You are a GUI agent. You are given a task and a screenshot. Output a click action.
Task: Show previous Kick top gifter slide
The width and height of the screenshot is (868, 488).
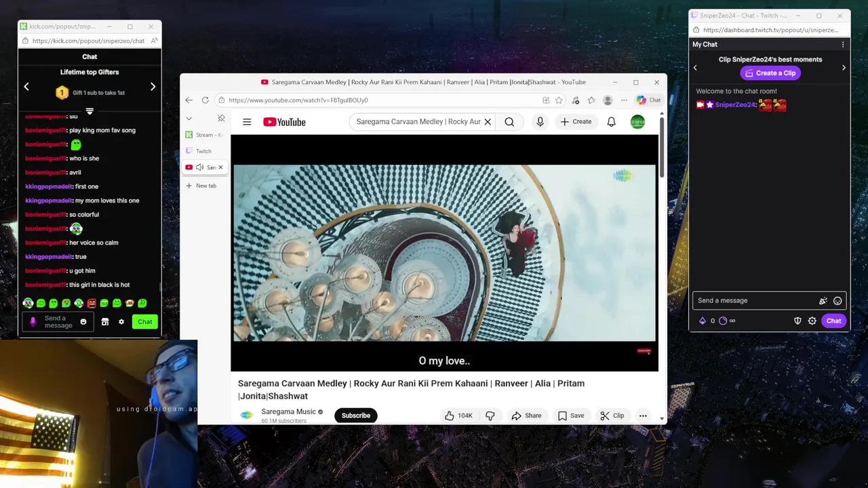pyautogui.click(x=26, y=87)
